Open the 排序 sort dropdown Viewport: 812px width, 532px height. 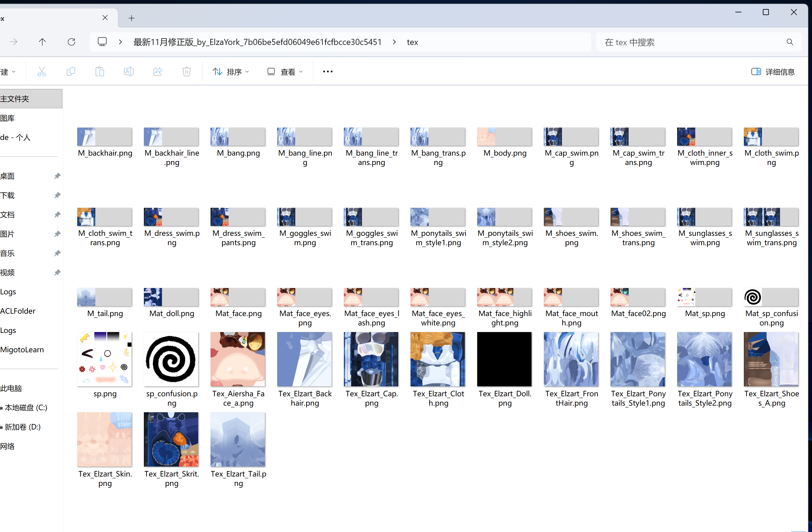pyautogui.click(x=231, y=71)
